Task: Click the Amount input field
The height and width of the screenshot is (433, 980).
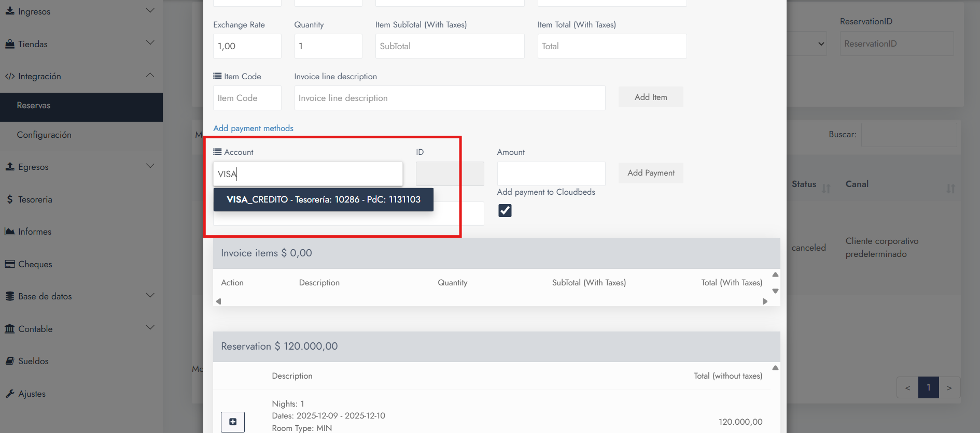Action: (551, 174)
